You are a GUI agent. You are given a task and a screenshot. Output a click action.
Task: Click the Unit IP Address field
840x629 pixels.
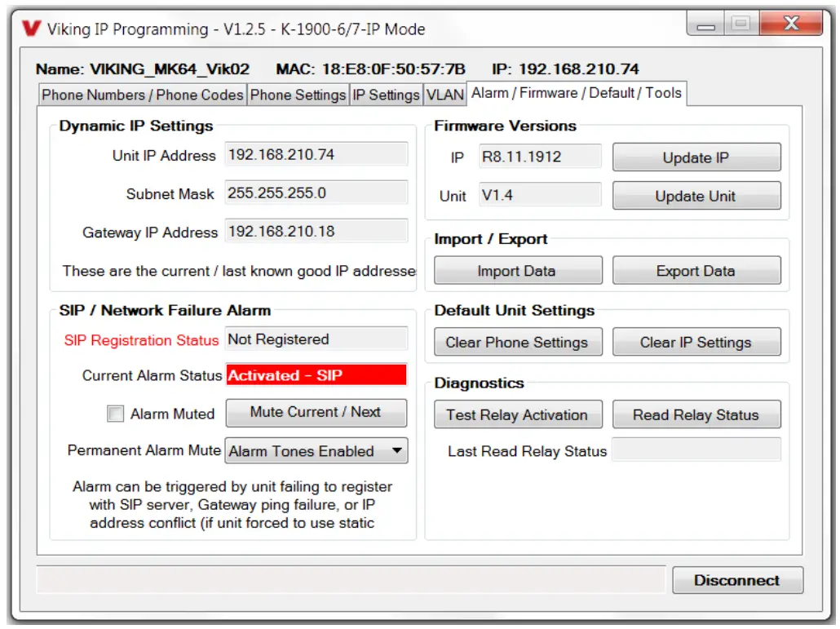(x=316, y=154)
